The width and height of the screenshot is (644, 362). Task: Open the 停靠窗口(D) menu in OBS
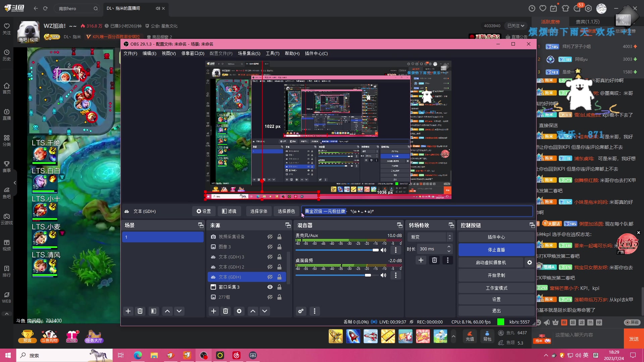tap(193, 53)
